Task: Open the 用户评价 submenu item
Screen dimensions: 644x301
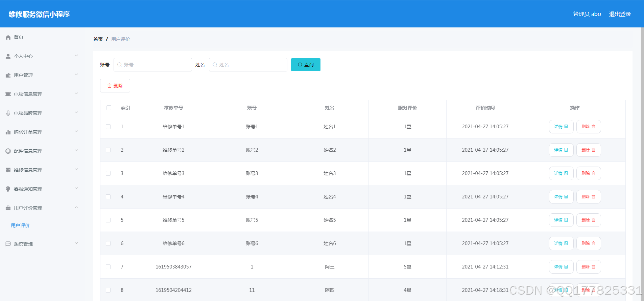Action: coord(20,225)
